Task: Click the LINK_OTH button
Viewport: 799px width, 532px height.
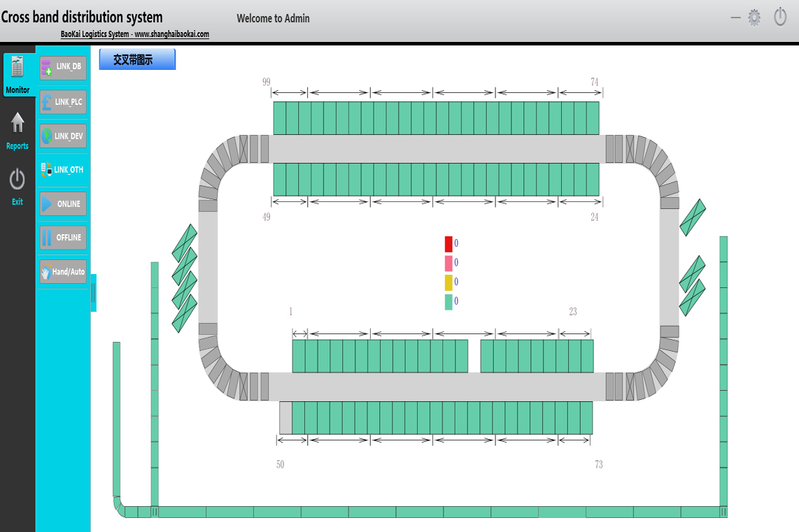Action: point(63,170)
